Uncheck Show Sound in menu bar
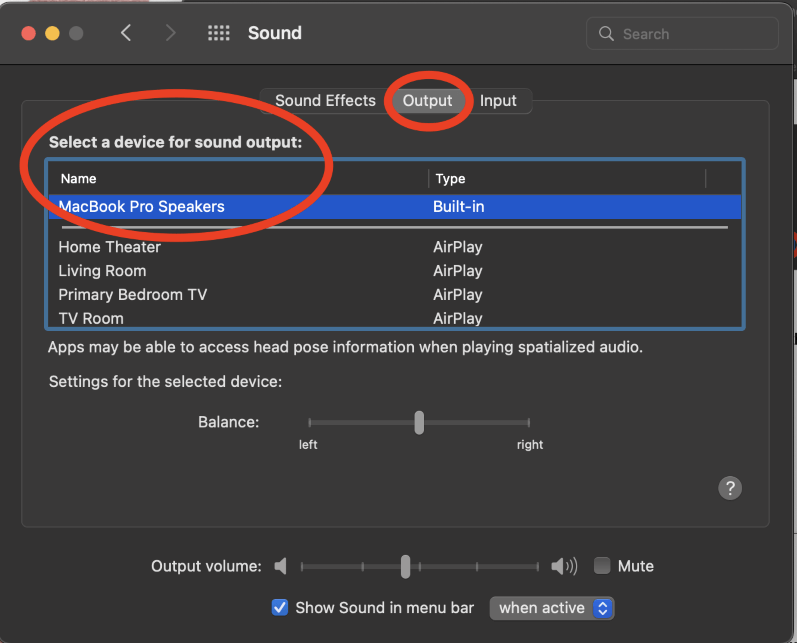 tap(280, 607)
